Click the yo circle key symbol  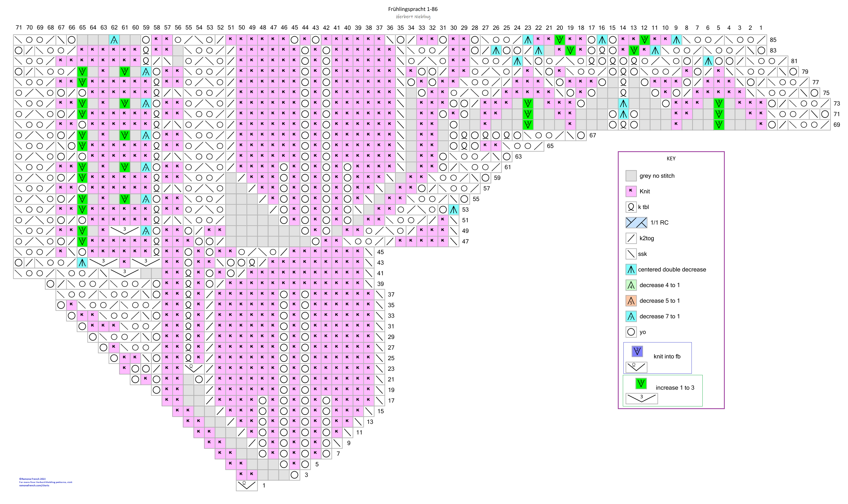pos(631,332)
